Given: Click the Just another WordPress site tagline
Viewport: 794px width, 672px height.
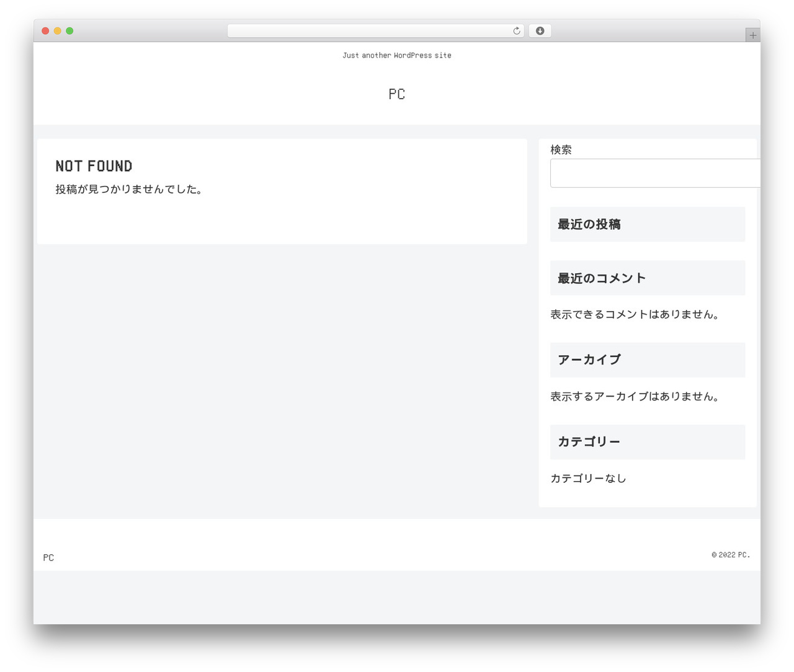Looking at the screenshot, I should coord(397,55).
